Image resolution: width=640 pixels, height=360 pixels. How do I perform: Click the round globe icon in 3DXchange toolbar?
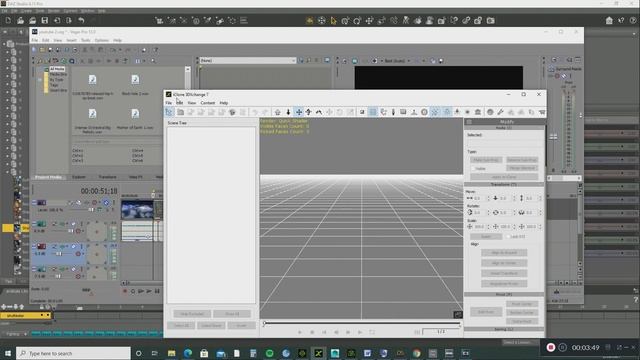(x=490, y=112)
